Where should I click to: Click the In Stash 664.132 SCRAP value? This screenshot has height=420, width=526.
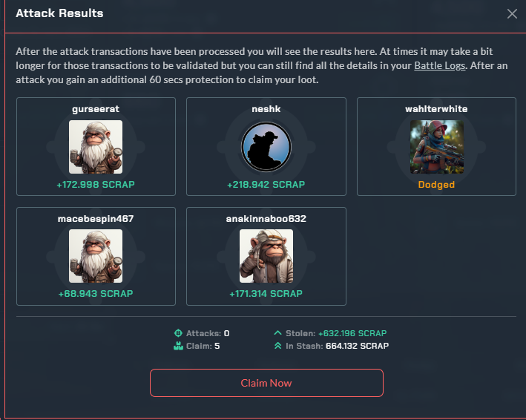[357, 346]
